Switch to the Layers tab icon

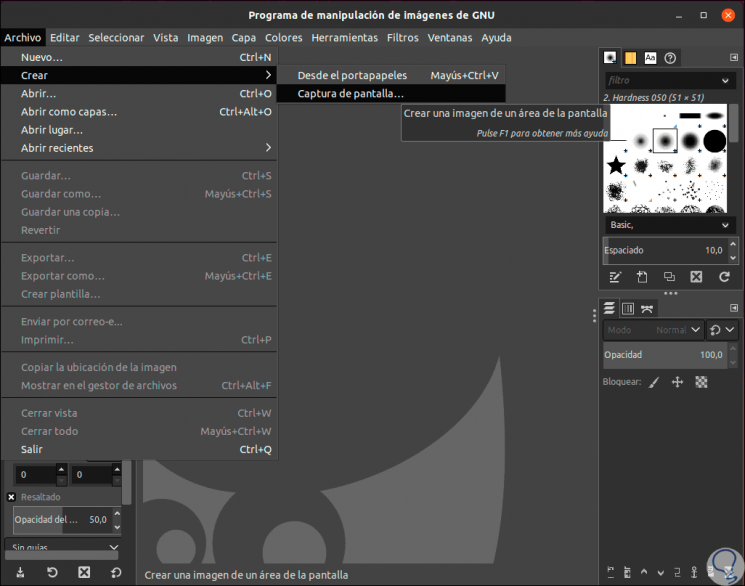609,308
